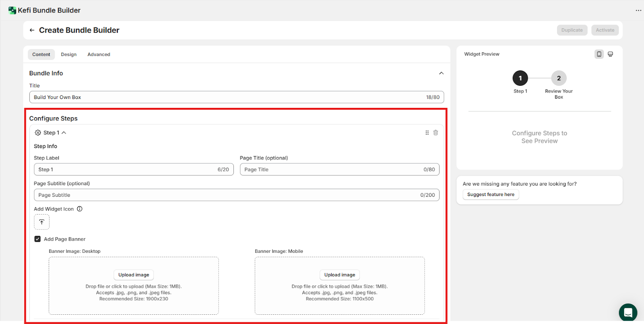The height and width of the screenshot is (324, 644).
Task: Click Upload image for mobile banner
Action: [x=340, y=275]
